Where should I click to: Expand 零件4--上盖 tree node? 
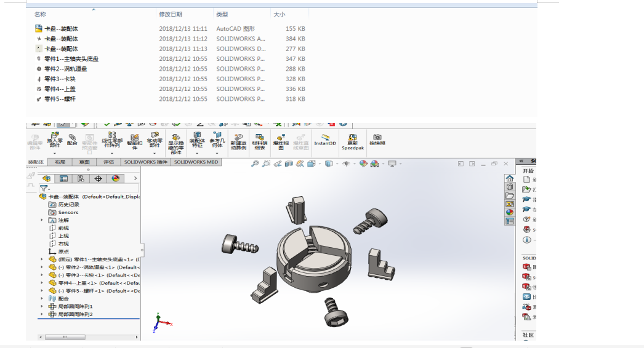[x=42, y=283]
